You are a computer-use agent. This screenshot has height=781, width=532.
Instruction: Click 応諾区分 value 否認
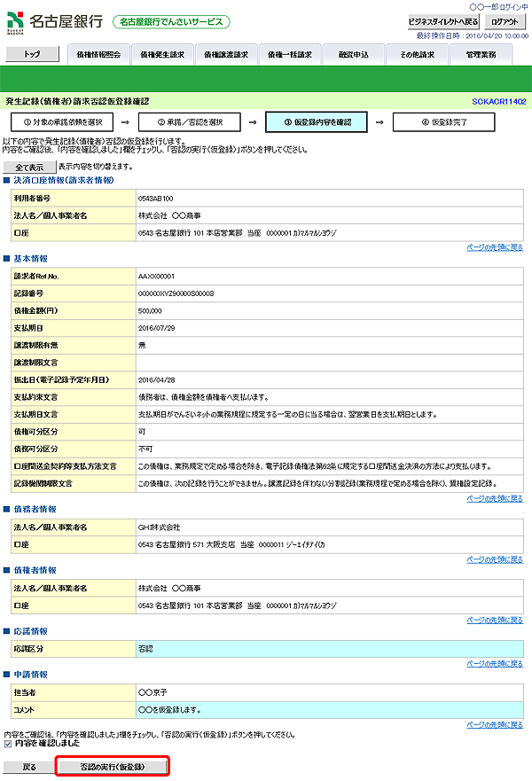click(x=145, y=650)
